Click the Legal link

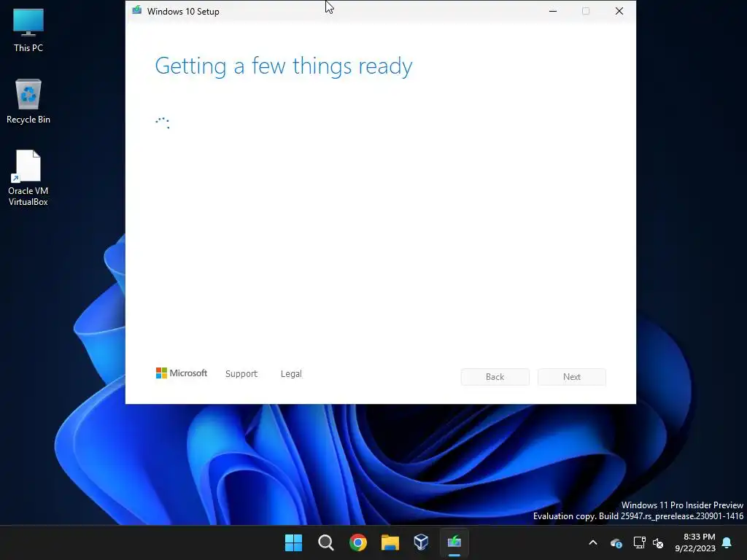(291, 374)
